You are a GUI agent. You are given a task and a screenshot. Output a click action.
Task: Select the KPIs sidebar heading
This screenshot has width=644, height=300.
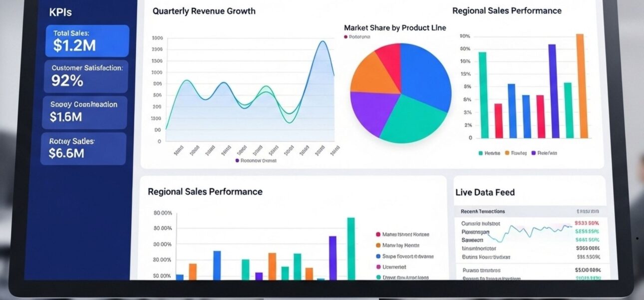tap(60, 12)
